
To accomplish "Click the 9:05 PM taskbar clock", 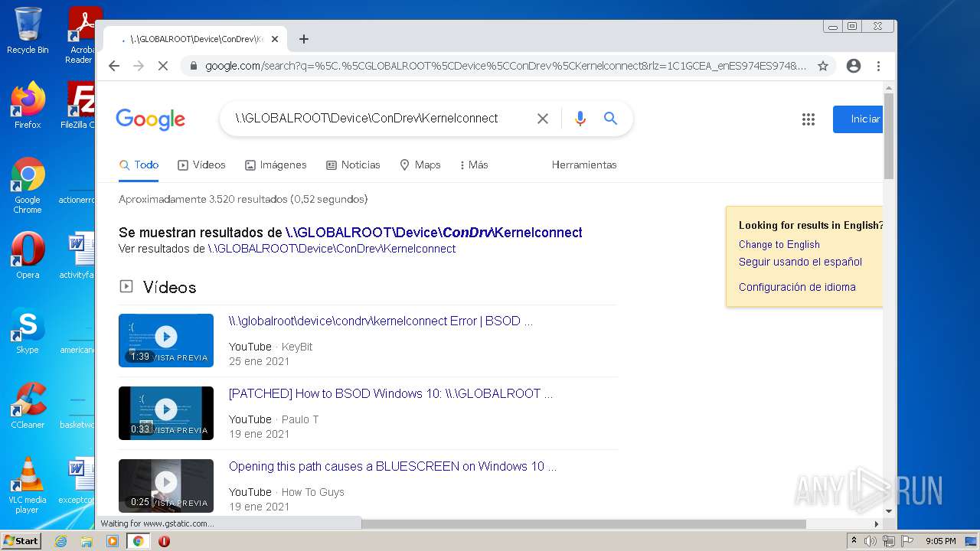I will click(x=940, y=541).
